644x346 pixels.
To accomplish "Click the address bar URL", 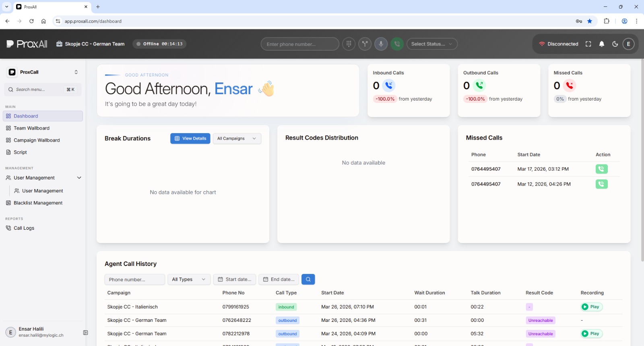I will (93, 21).
